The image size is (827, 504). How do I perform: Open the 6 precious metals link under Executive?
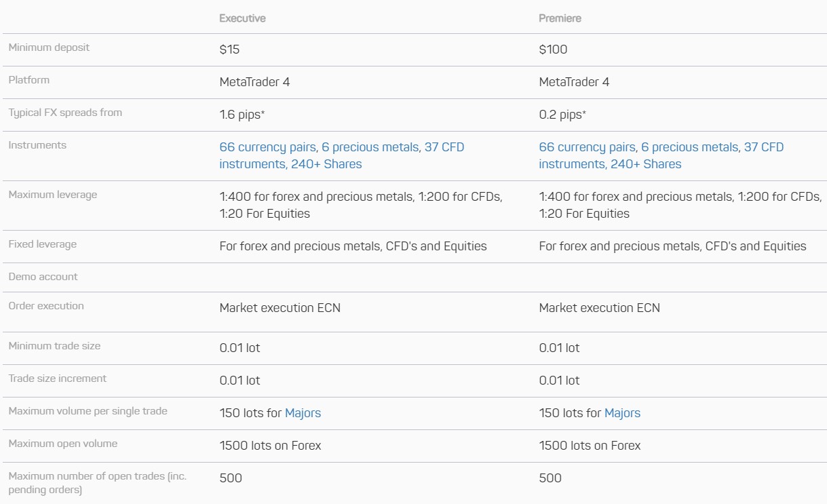pos(370,147)
